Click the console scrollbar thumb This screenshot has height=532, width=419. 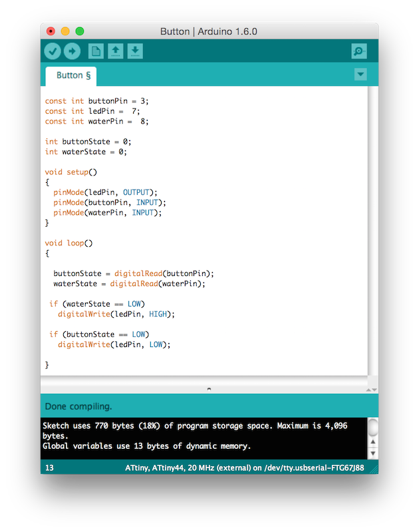[373, 427]
